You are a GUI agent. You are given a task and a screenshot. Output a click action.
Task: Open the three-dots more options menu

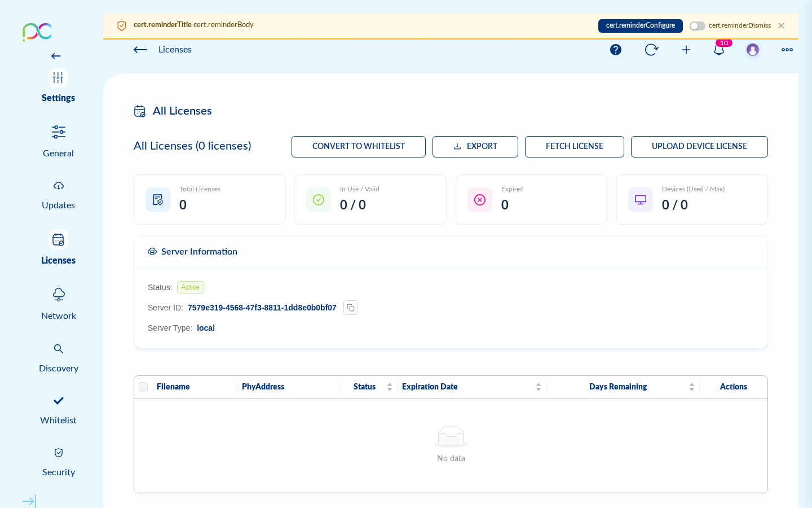787,50
